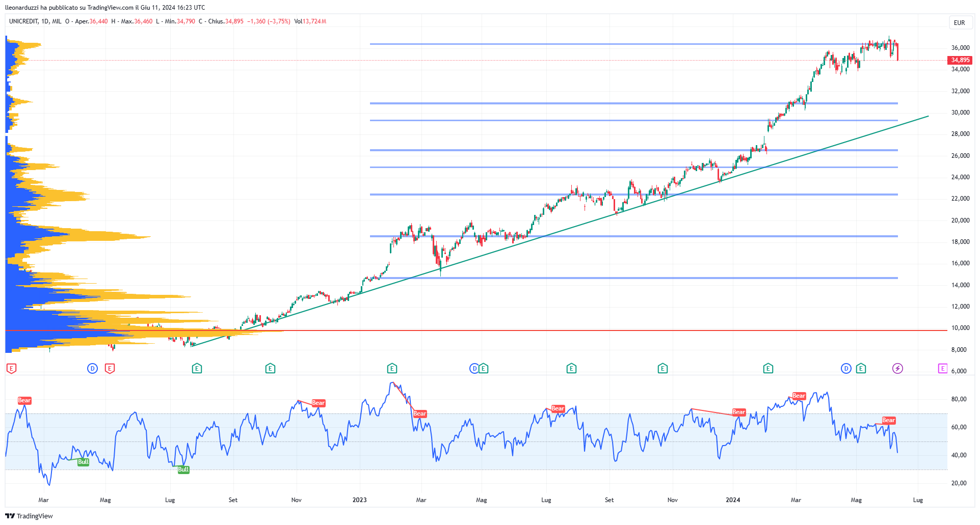
Task: Click the earnings E marker near Mag 2024
Action: [x=861, y=368]
